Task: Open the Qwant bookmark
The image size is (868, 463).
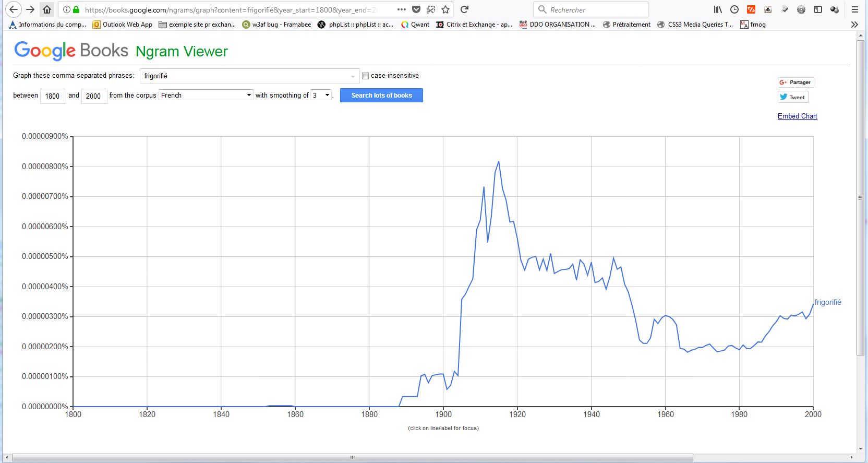Action: tap(415, 25)
